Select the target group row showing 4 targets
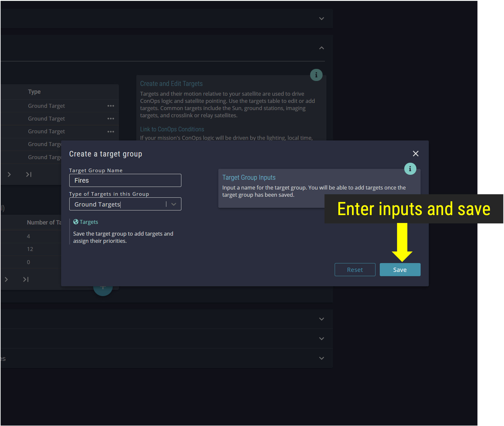 pyautogui.click(x=31, y=236)
